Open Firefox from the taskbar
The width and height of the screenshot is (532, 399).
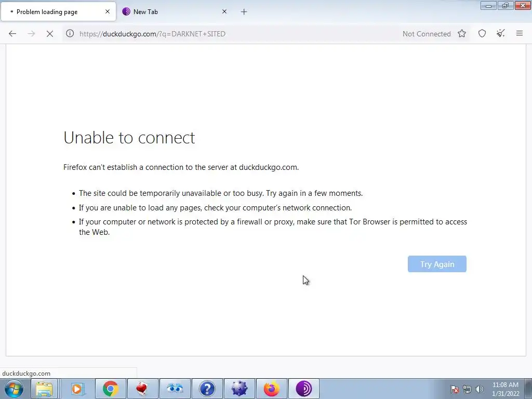[271, 389]
